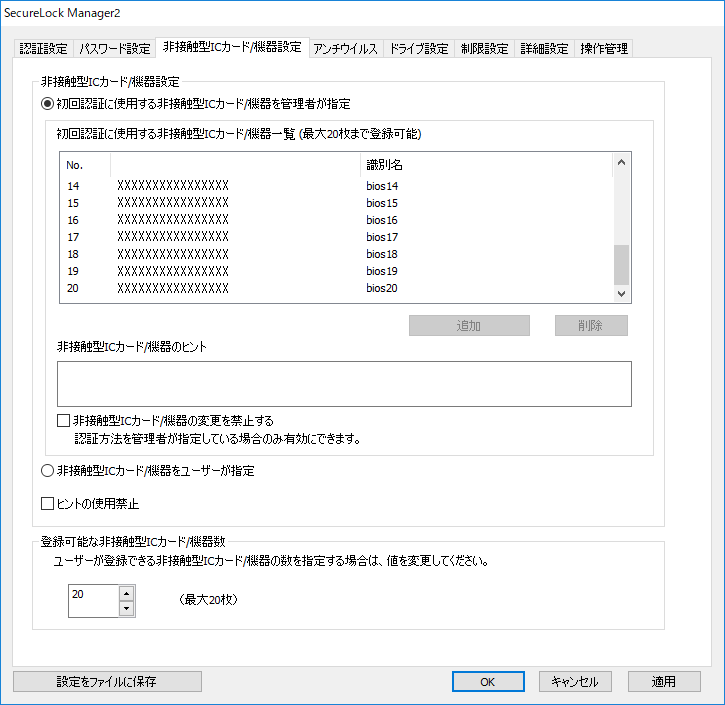Open the パスワード設定 tab
This screenshot has height=705, width=725.
(115, 49)
